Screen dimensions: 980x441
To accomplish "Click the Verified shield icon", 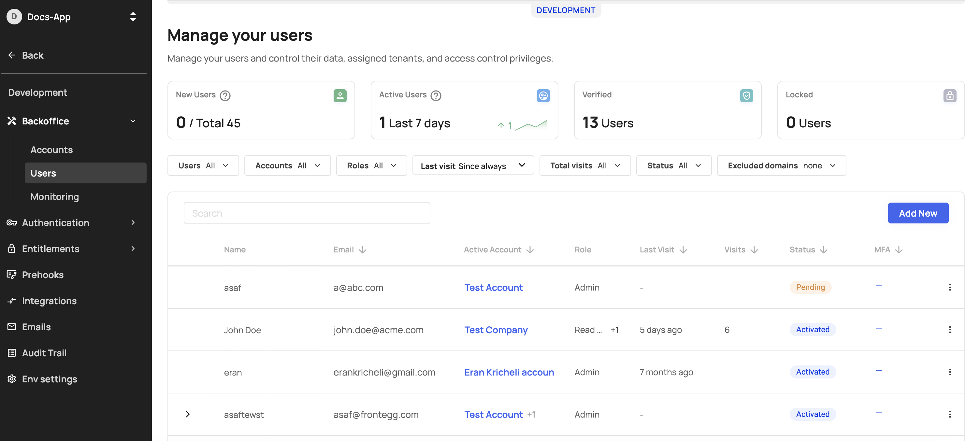I will coord(746,95).
